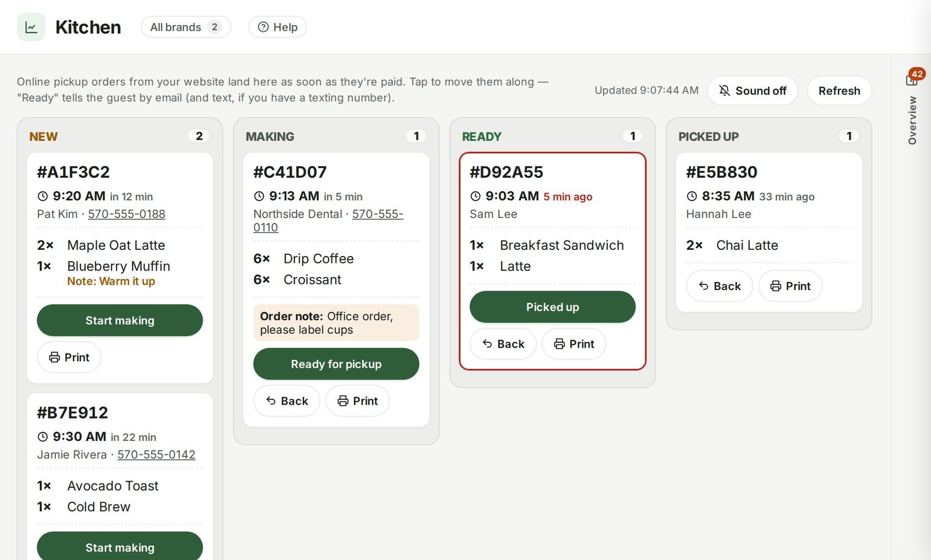Screen dimensions: 931x560
Task: Click the clock icon beside 9:20 AM
Action: tap(42, 196)
